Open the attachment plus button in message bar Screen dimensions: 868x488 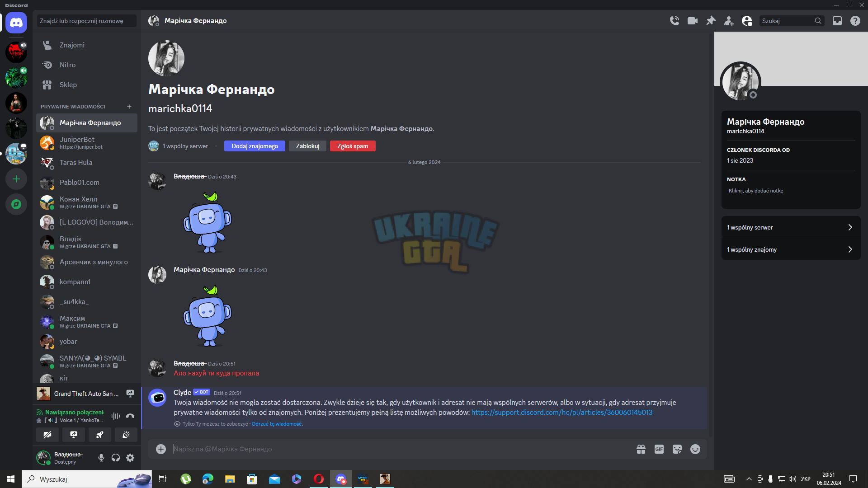coord(161,449)
